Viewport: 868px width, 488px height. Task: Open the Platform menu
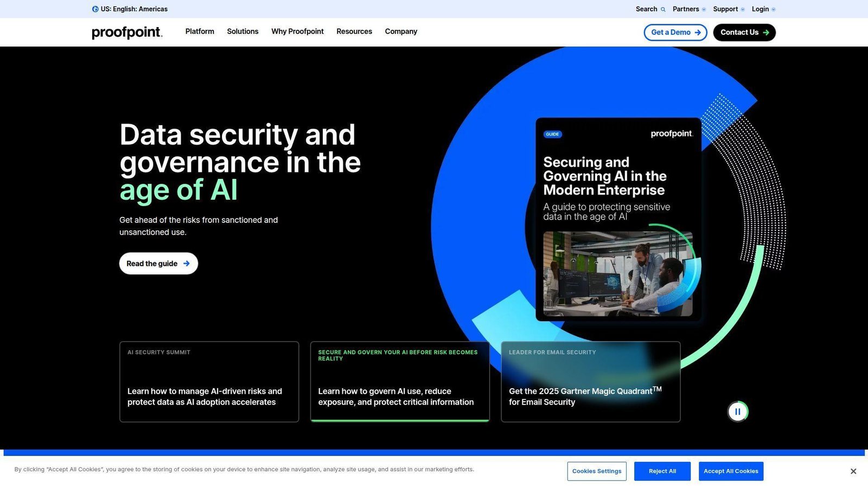[x=200, y=31]
